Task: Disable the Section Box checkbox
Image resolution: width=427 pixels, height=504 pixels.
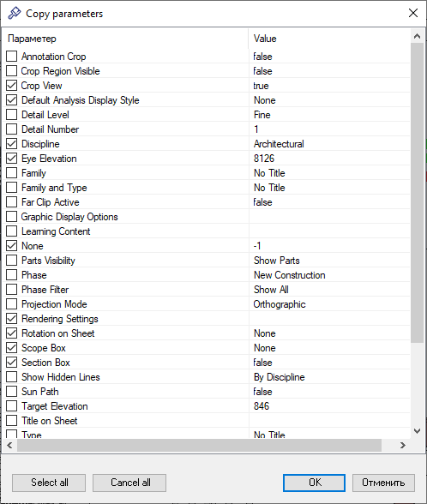Action: [x=12, y=363]
